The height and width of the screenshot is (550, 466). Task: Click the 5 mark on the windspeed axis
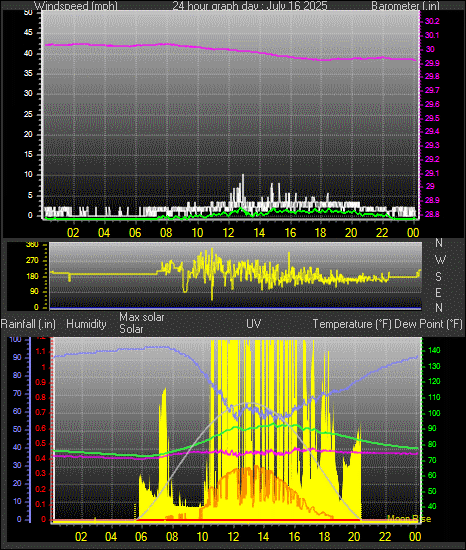pyautogui.click(x=30, y=195)
